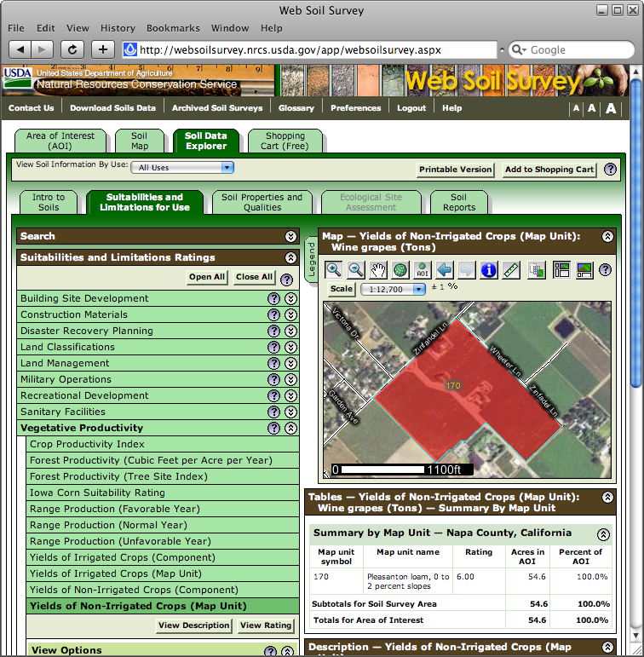The height and width of the screenshot is (657, 644).
Task: Click the Google search field
Action: (572, 50)
